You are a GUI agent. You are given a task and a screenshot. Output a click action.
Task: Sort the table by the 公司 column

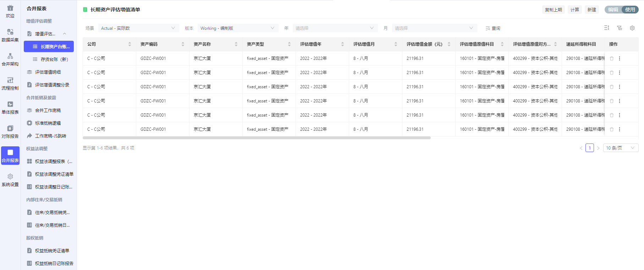(x=130, y=44)
